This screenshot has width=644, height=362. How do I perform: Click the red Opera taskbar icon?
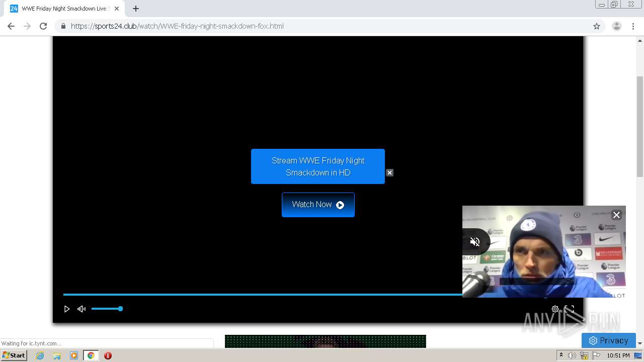click(108, 355)
